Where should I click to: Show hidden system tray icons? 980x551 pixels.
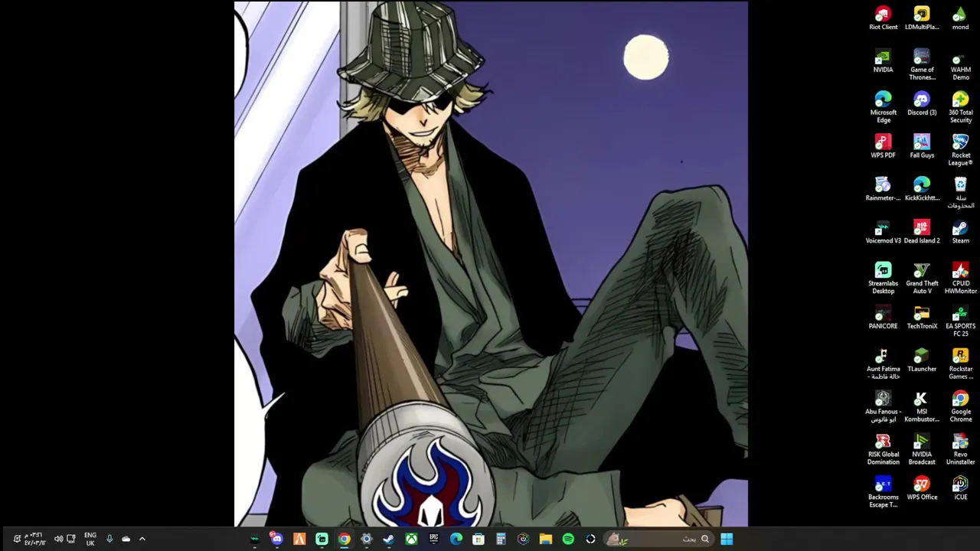click(x=142, y=539)
